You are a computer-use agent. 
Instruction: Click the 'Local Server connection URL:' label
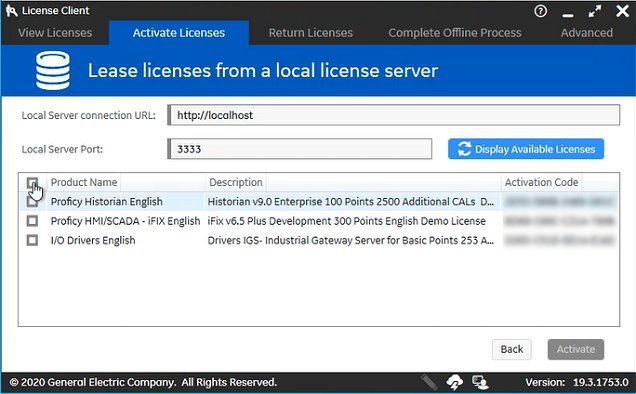coord(88,115)
